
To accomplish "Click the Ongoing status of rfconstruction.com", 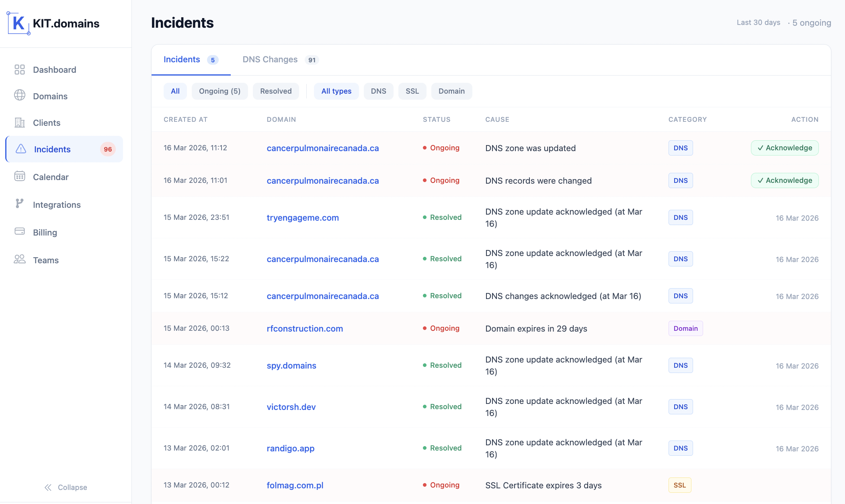I will (441, 328).
